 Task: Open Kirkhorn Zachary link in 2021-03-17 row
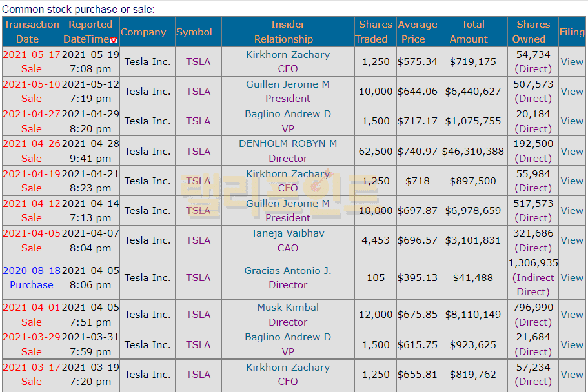point(288,367)
